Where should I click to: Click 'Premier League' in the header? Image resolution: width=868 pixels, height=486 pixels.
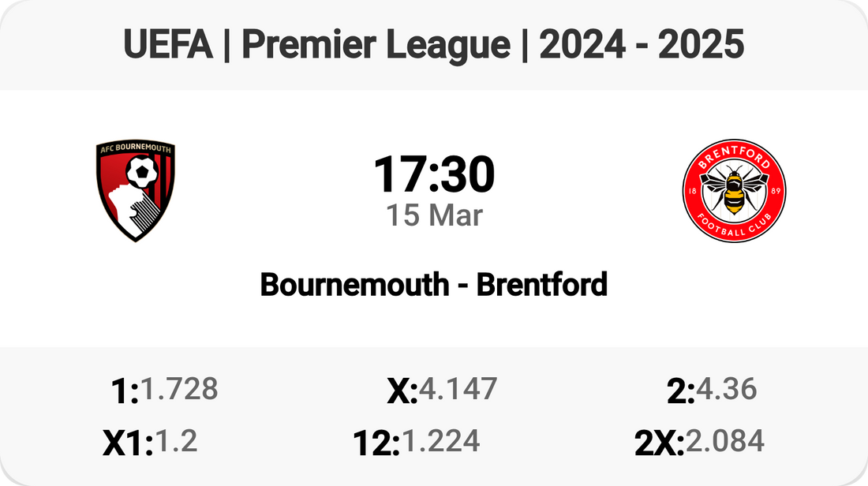coord(376,45)
